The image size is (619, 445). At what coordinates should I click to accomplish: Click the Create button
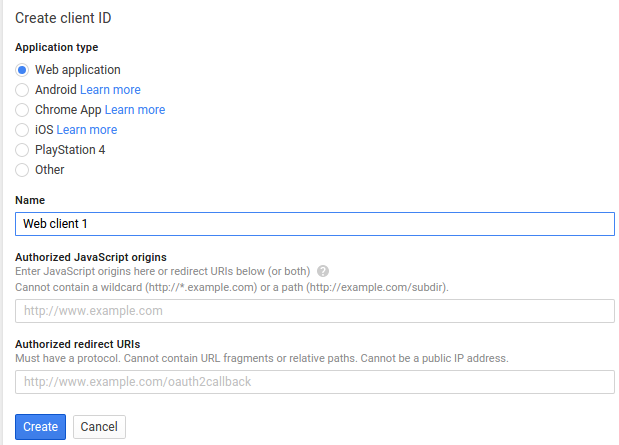coord(40,426)
